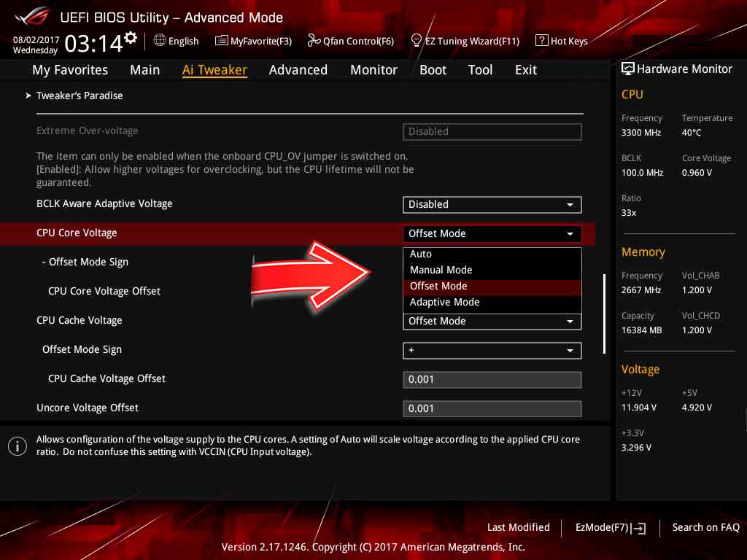Open the Tool tab
Image resolution: width=747 pixels, height=560 pixels.
(x=480, y=70)
